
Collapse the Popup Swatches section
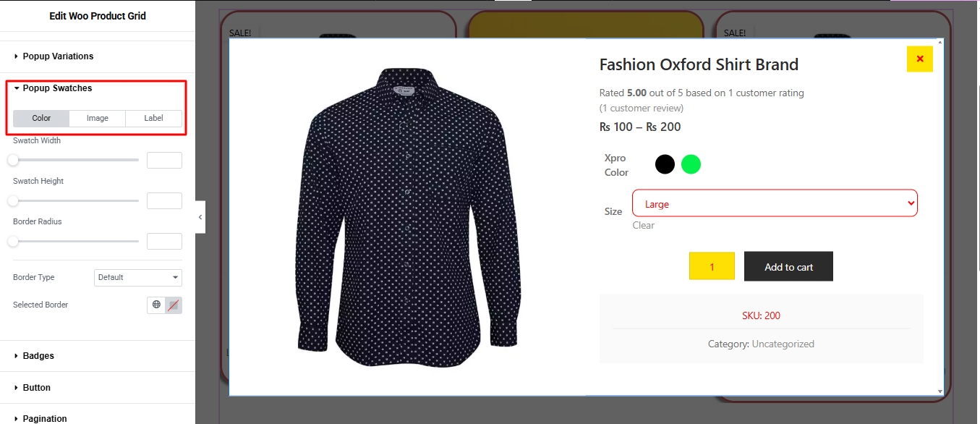[57, 88]
